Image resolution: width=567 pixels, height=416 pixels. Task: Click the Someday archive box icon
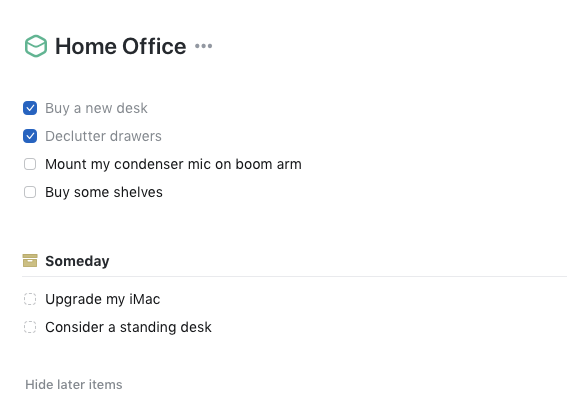tap(30, 260)
